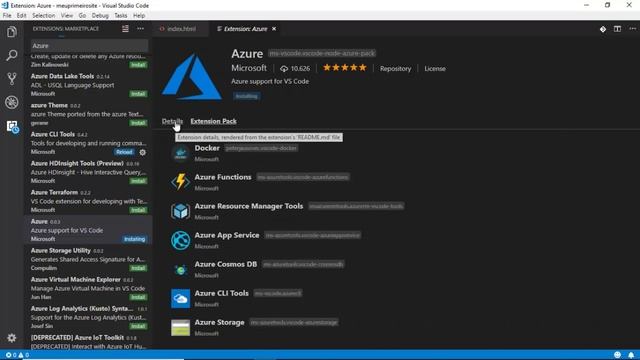Open the Tasks menu
The image size is (640, 360).
coord(120,16)
